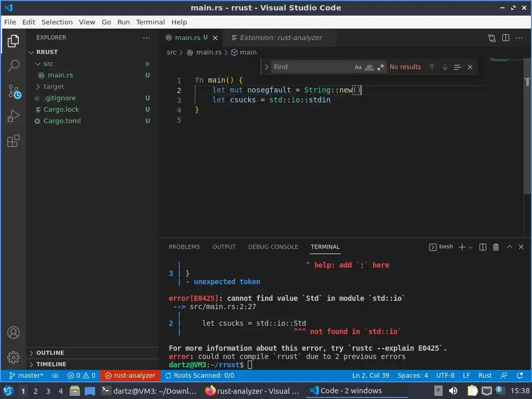Open errors and warnings count status
532x399 pixels.
tap(82, 376)
